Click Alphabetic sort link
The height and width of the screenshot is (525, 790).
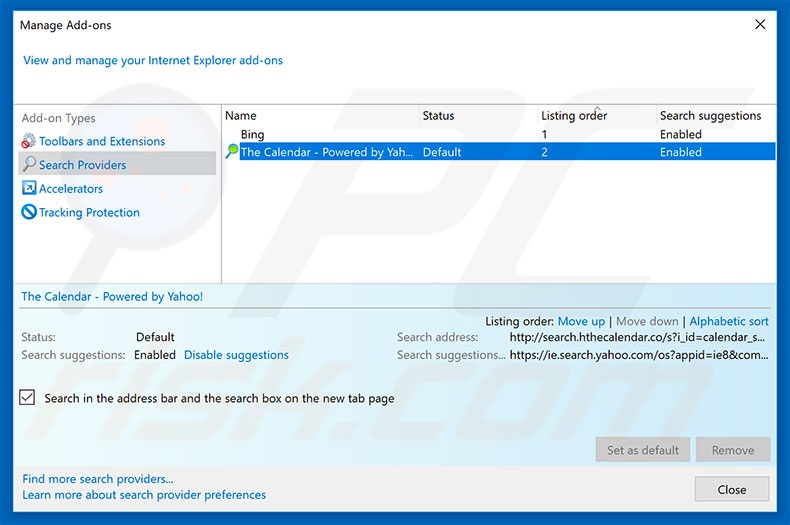729,321
